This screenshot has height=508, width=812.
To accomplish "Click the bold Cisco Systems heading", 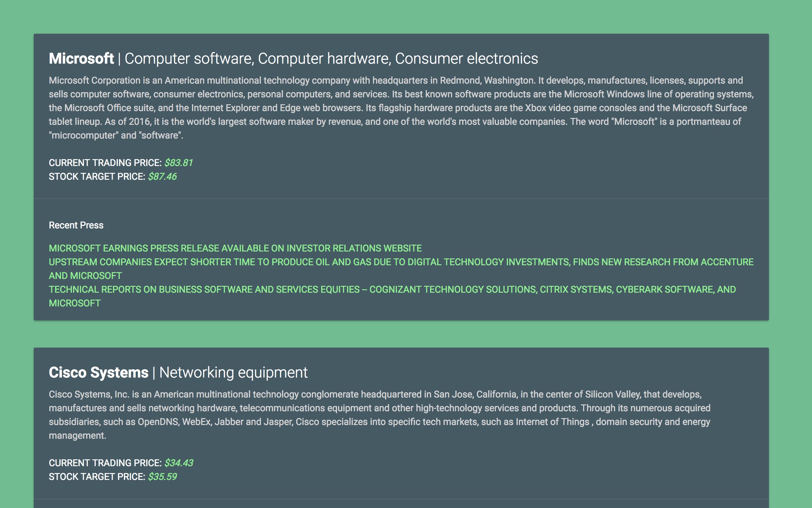I will click(98, 373).
